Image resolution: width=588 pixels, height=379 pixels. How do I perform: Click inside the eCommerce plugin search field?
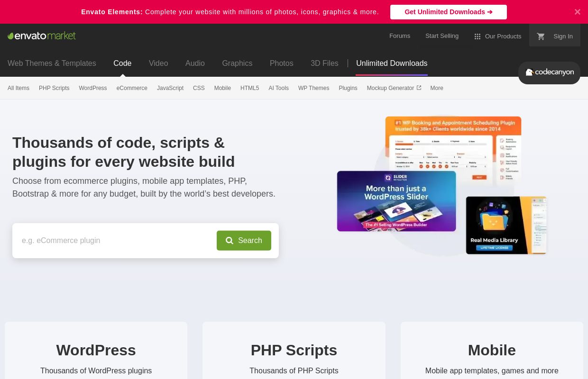[114, 241]
